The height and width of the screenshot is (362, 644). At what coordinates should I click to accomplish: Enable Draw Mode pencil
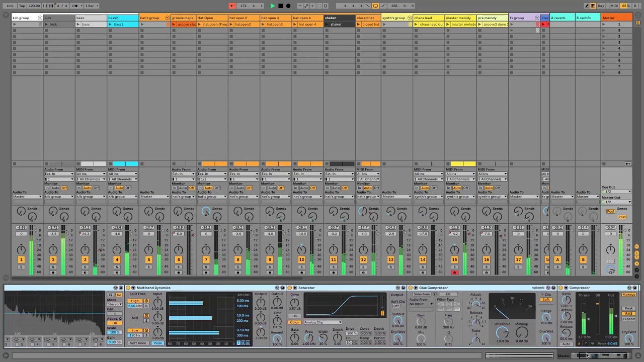[x=587, y=6]
